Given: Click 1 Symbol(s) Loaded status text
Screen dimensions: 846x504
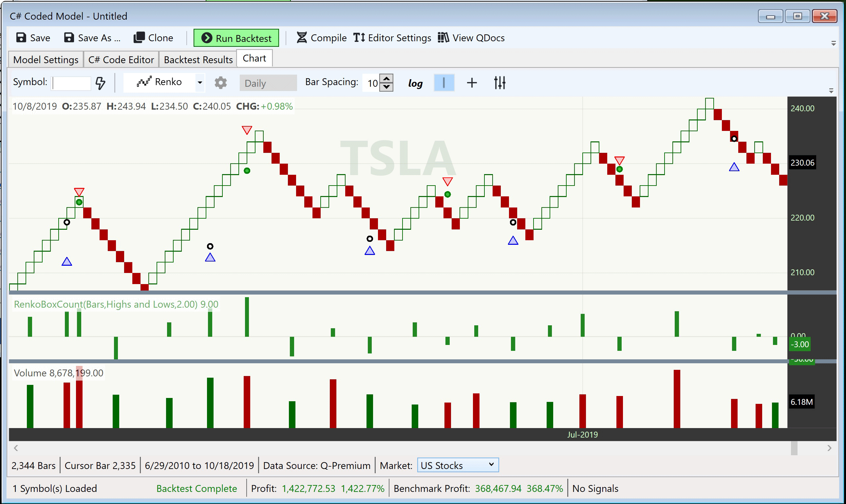Looking at the screenshot, I should (55, 488).
